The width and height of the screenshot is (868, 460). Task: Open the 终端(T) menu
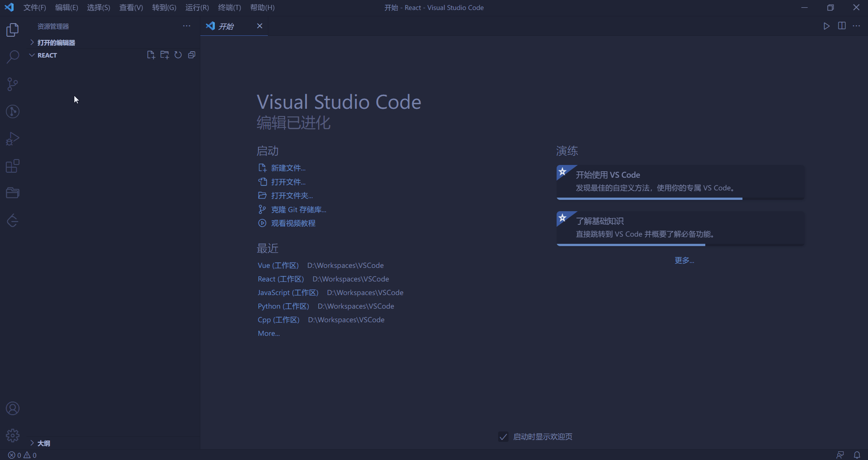(229, 8)
